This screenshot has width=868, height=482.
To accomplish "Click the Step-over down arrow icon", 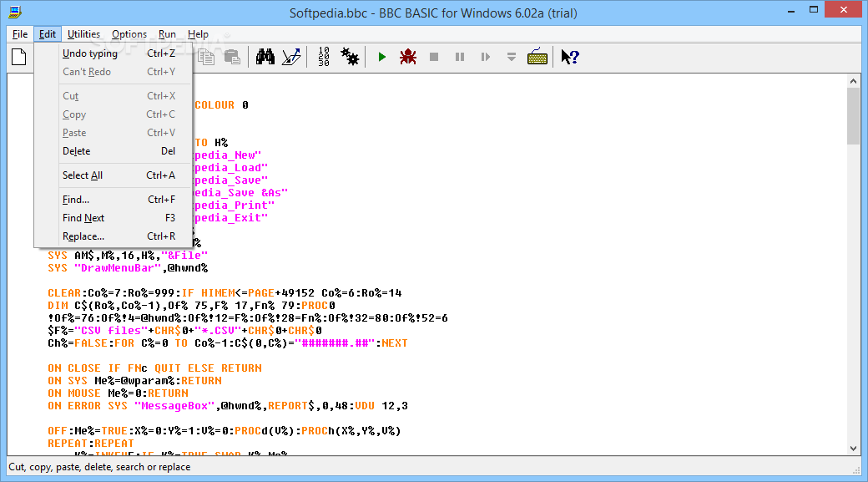I will 512,57.
